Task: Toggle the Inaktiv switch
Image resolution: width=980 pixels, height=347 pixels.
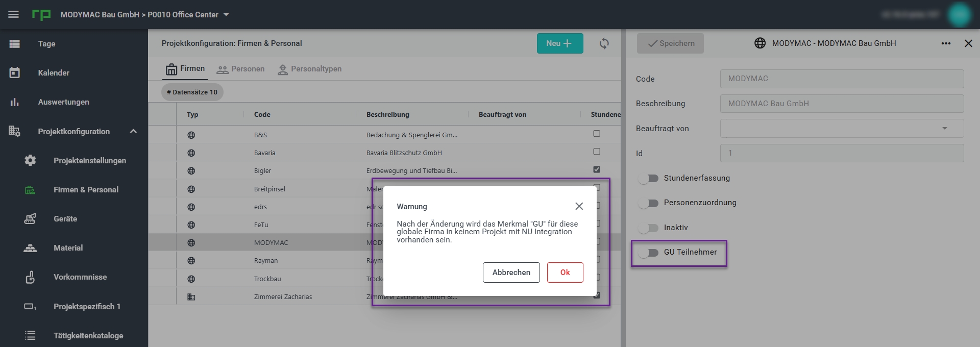Action: [x=649, y=228]
